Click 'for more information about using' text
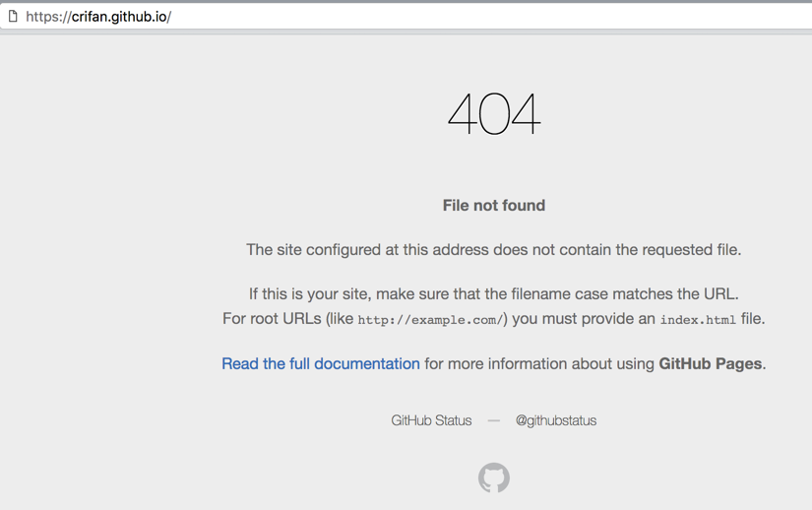The width and height of the screenshot is (812, 510). [539, 363]
